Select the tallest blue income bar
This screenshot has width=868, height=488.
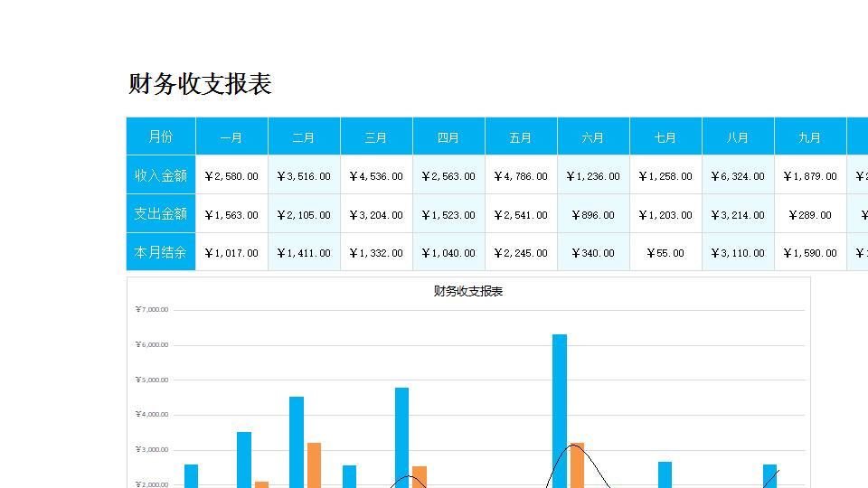click(x=560, y=411)
